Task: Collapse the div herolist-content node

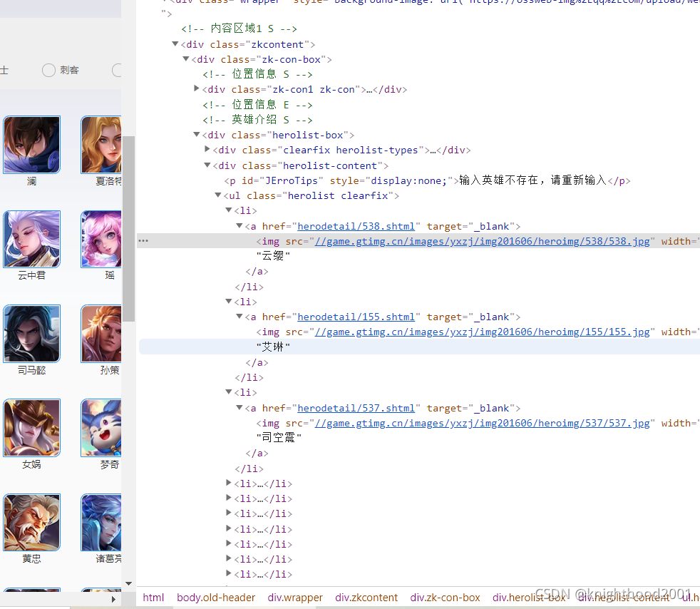Action: click(x=207, y=165)
